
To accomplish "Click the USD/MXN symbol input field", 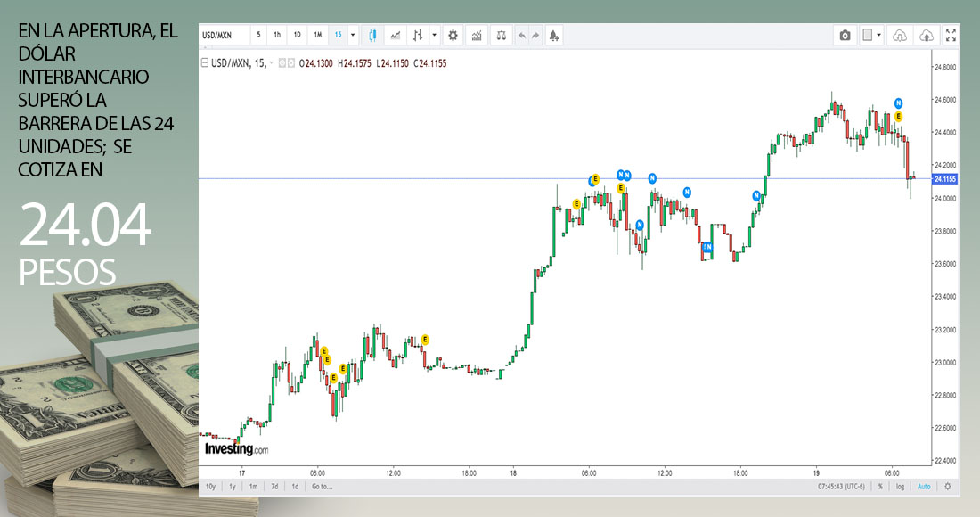I will (223, 36).
